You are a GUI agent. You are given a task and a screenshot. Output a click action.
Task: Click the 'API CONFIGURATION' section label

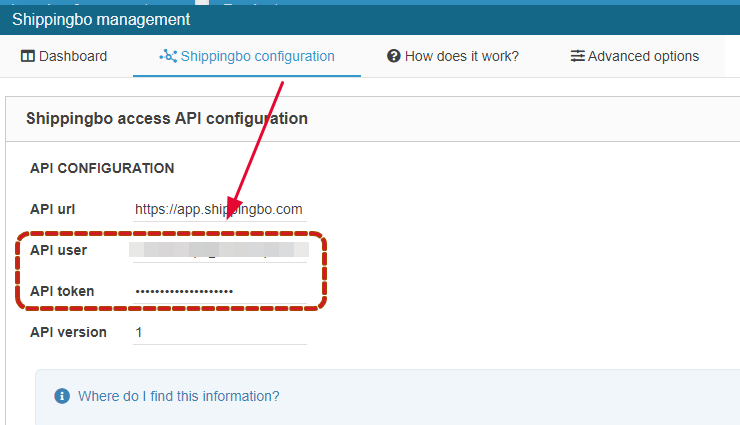click(x=102, y=168)
